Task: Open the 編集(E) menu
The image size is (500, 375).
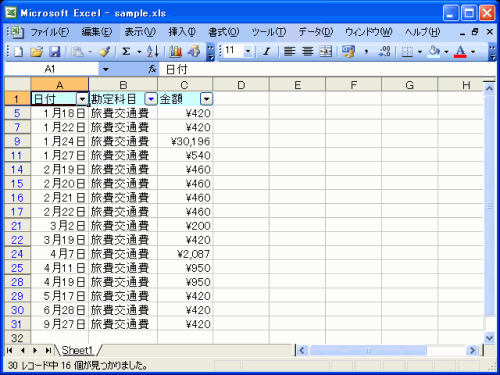Action: [x=97, y=32]
